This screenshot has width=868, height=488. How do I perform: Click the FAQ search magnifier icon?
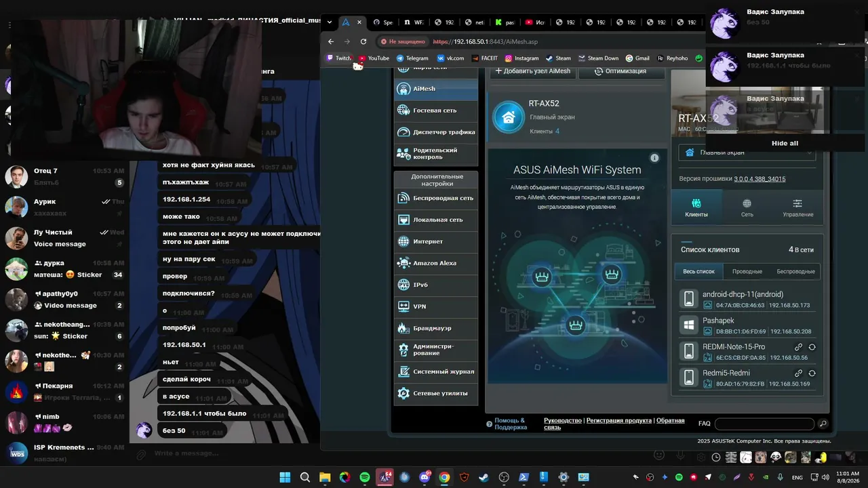click(823, 424)
